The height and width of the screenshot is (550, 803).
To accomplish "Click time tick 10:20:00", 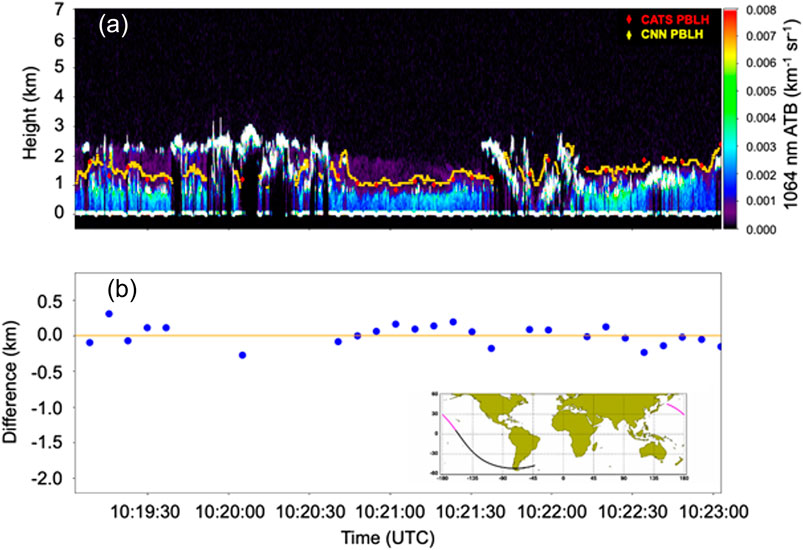I will coord(229,512).
